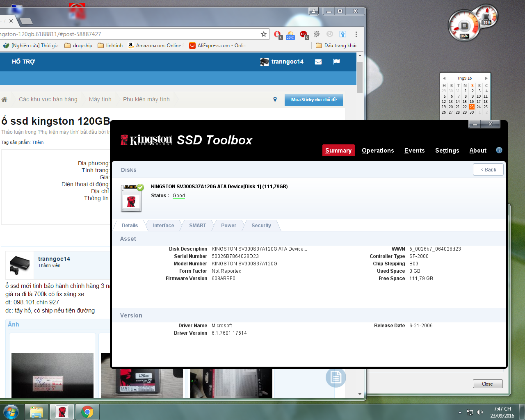Open the dropship bookmark folder

[x=78, y=46]
